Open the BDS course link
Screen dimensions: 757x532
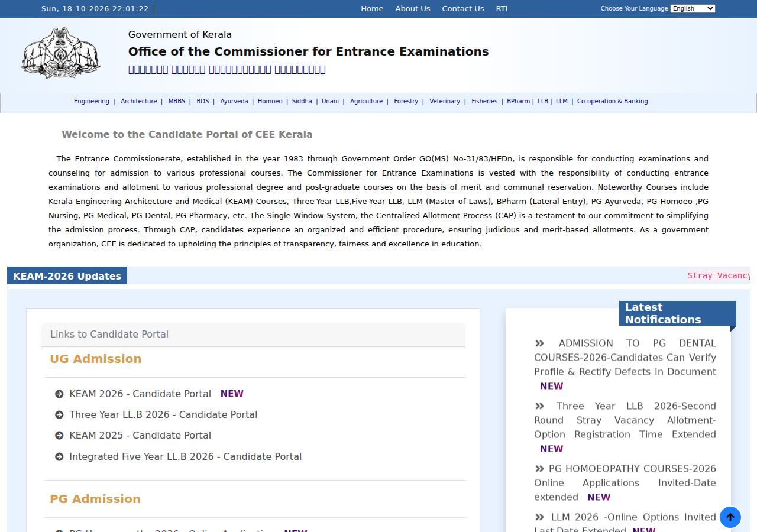click(203, 102)
